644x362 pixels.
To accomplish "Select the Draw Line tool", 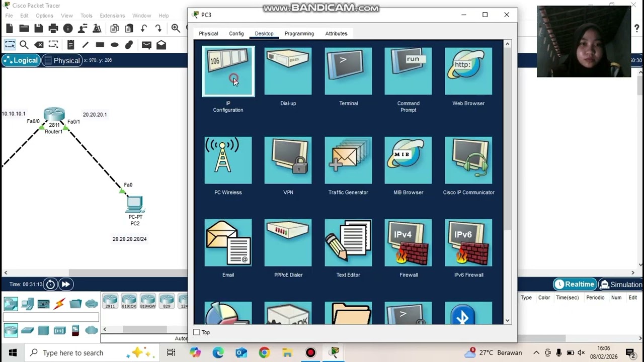I will coord(85,45).
